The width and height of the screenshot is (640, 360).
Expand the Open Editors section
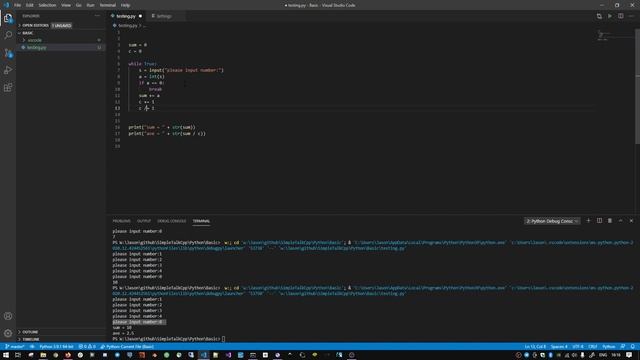[x=34, y=25]
